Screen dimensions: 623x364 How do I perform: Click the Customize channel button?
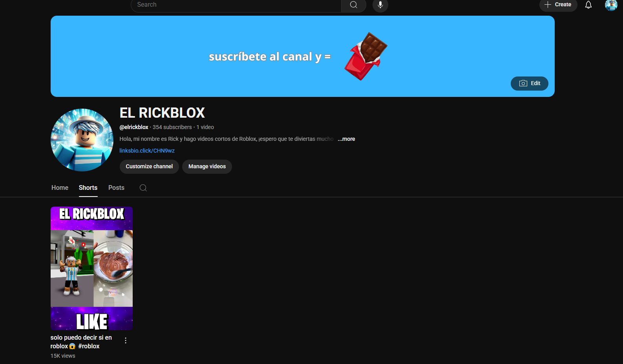click(x=149, y=166)
